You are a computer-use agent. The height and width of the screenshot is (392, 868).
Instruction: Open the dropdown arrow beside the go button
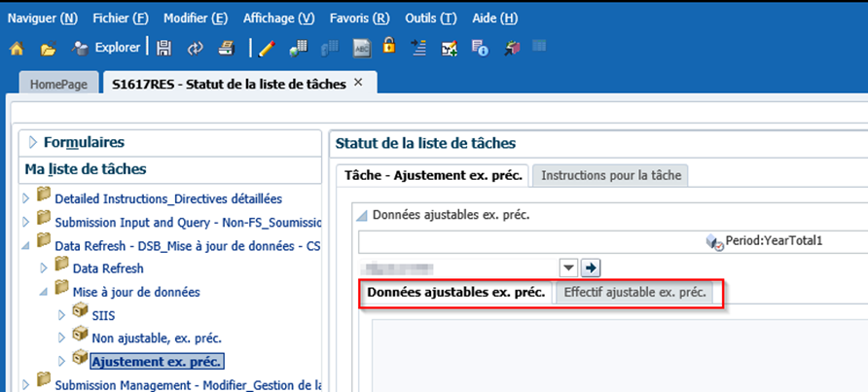pos(569,267)
